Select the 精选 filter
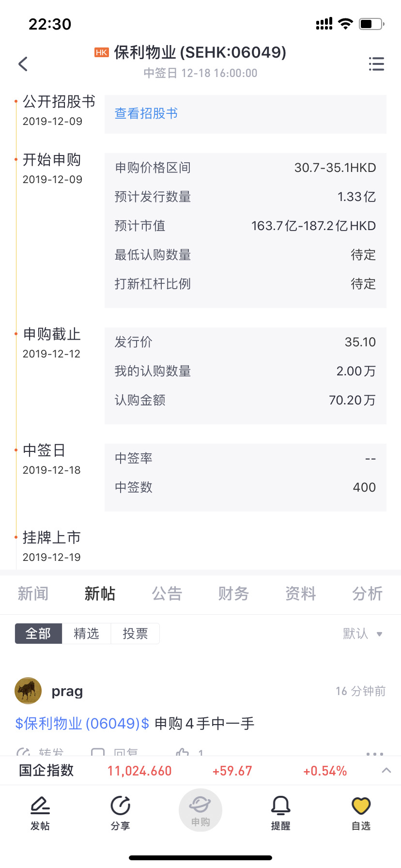This screenshot has width=401, height=868. (86, 634)
